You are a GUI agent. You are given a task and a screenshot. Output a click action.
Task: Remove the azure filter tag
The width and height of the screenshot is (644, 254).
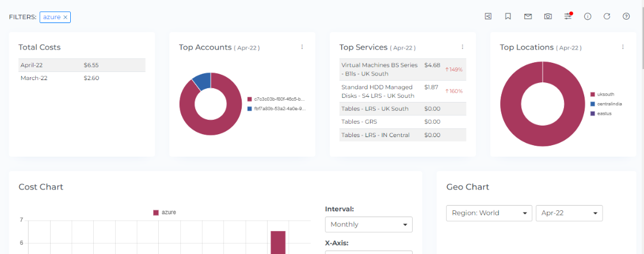tap(66, 17)
